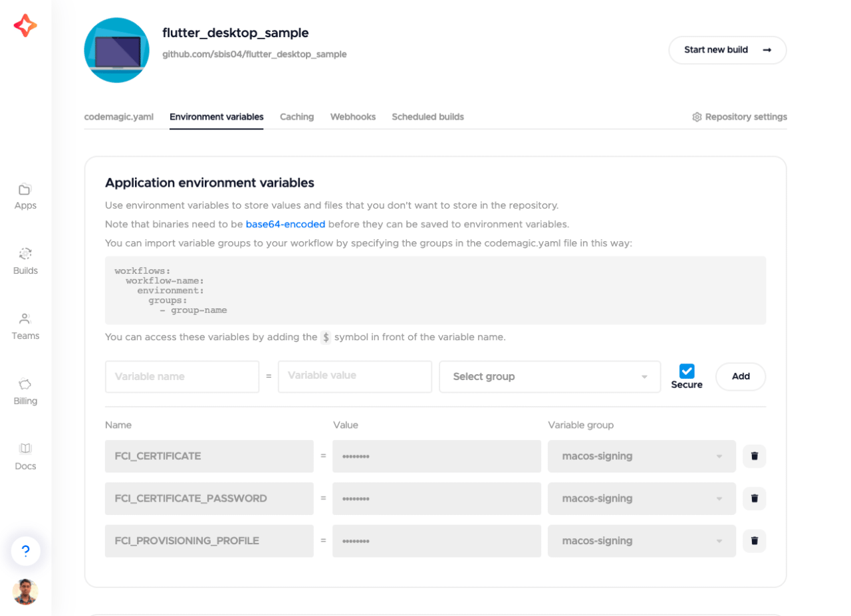Click the FCI_CERTIFICATE_PASSWORD name field

(x=209, y=498)
